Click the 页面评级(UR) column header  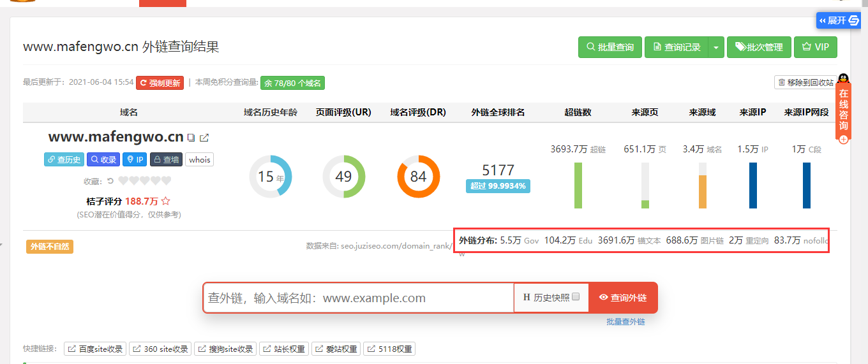pos(343,112)
